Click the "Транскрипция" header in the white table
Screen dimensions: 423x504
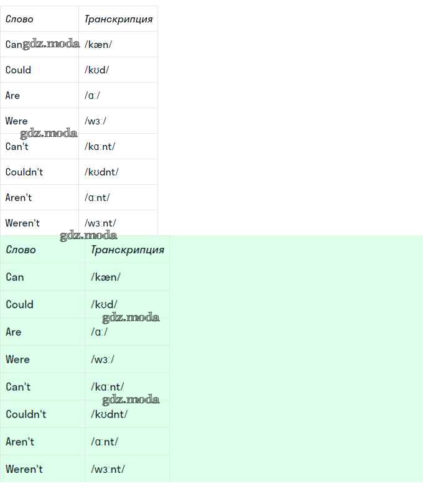[118, 19]
